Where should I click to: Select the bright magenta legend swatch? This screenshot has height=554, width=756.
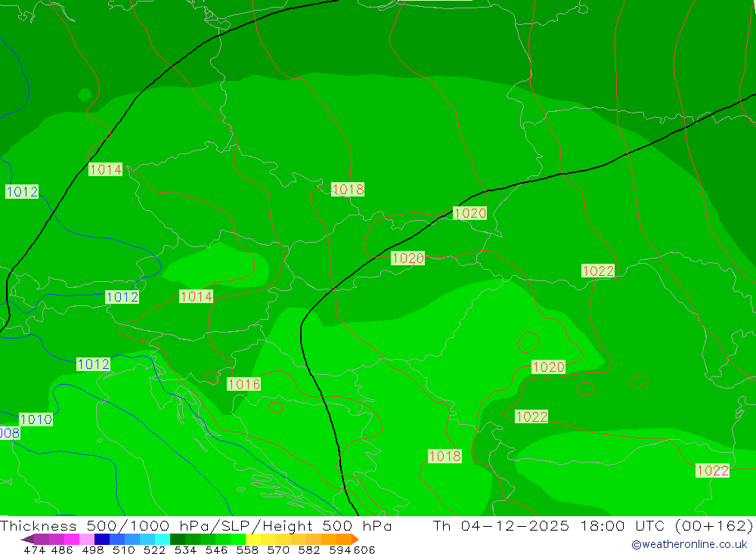(72, 540)
